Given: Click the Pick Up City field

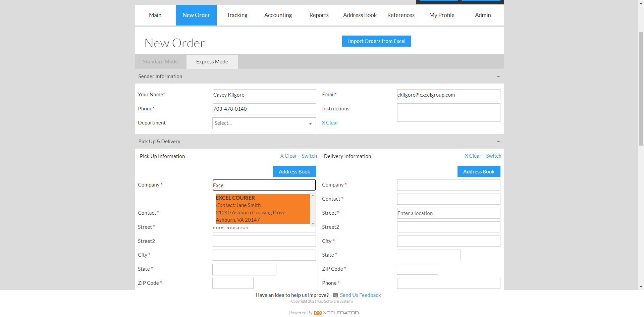Looking at the screenshot, I should [264, 255].
